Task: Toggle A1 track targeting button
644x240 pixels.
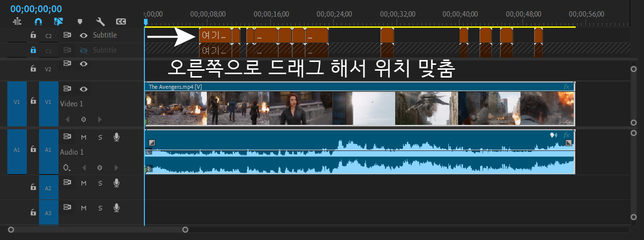Action: [x=48, y=150]
